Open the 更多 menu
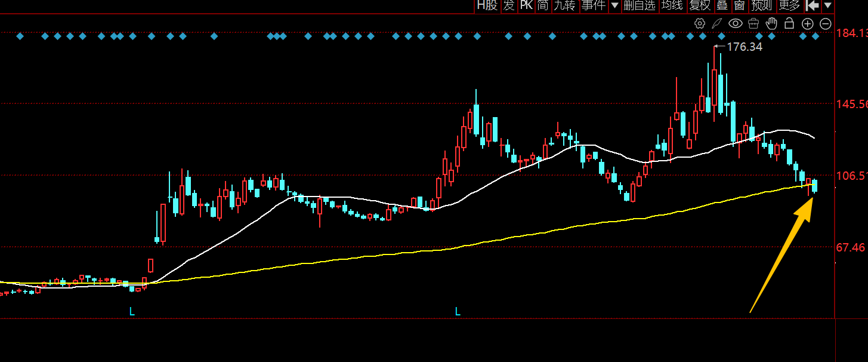Screen dimensions: 868x362 pyautogui.click(x=789, y=5)
